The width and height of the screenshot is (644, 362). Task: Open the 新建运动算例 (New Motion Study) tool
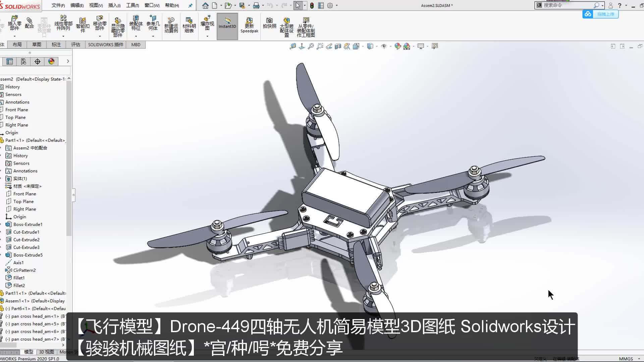click(x=171, y=23)
